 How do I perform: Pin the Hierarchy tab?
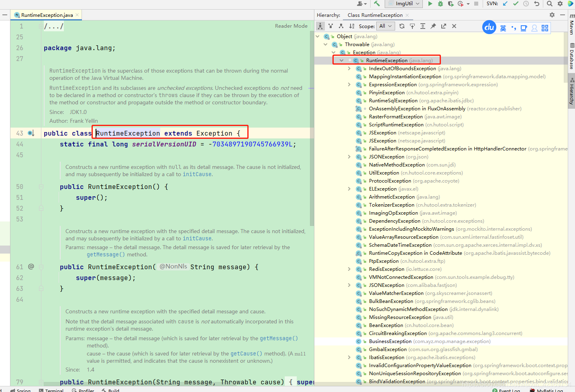pos(433,26)
